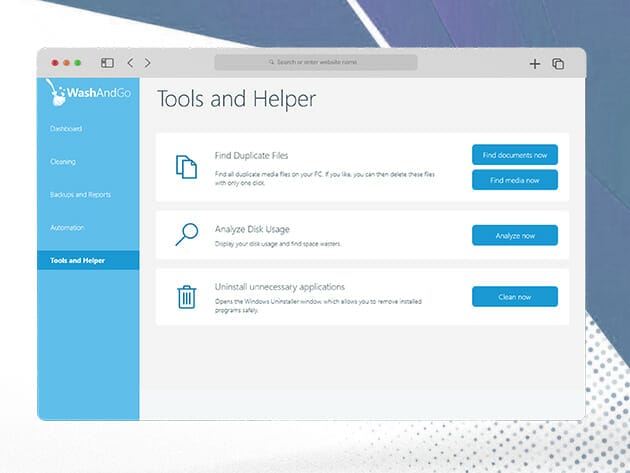Screen dimensions: 630x473
Task: Start disk analysis with Analyze now
Action: click(x=514, y=235)
